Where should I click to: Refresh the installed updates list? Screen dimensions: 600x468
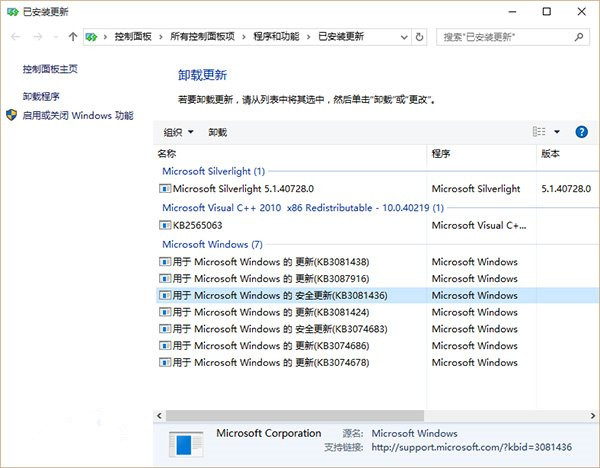tap(419, 37)
